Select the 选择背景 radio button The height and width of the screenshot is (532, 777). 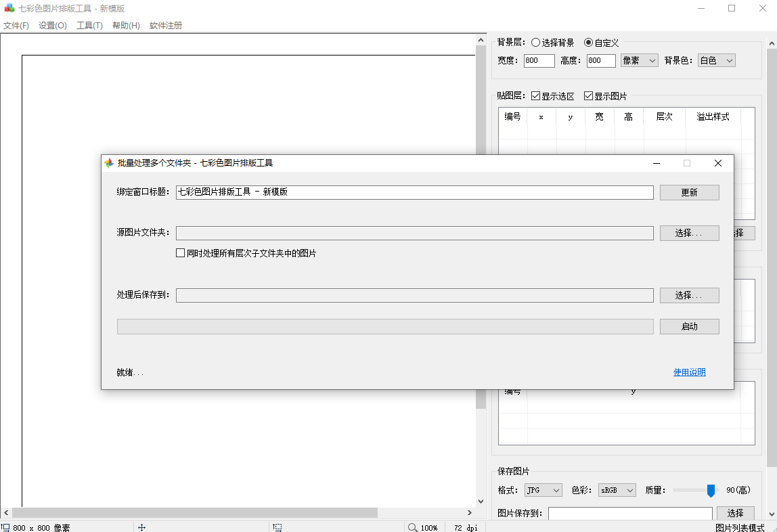click(x=534, y=42)
